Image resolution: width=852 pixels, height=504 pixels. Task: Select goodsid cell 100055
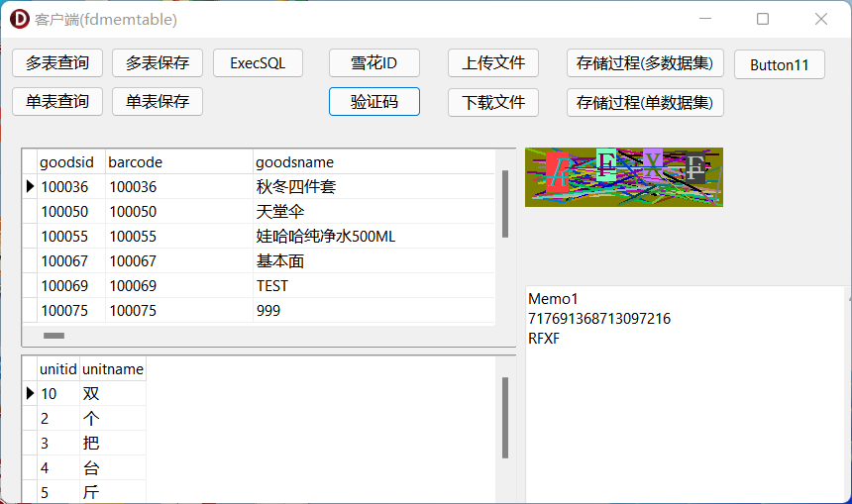(70, 237)
